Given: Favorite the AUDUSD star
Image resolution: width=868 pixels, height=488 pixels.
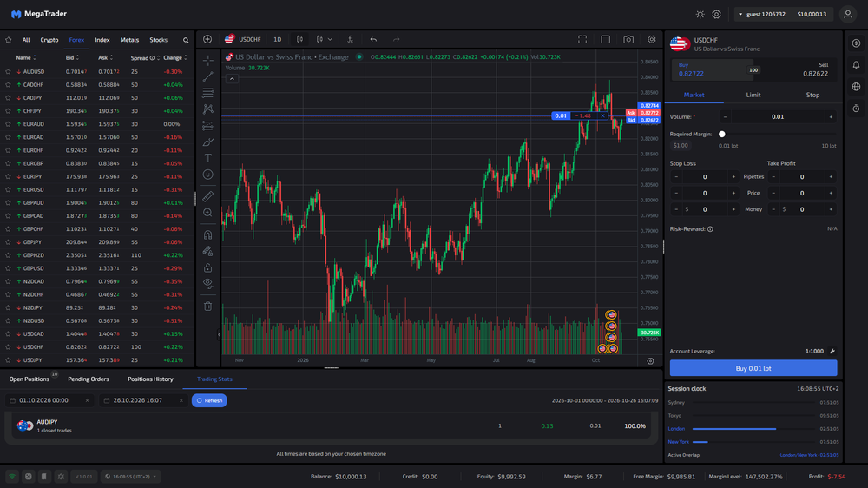Looking at the screenshot, I should pyautogui.click(x=8, y=71).
